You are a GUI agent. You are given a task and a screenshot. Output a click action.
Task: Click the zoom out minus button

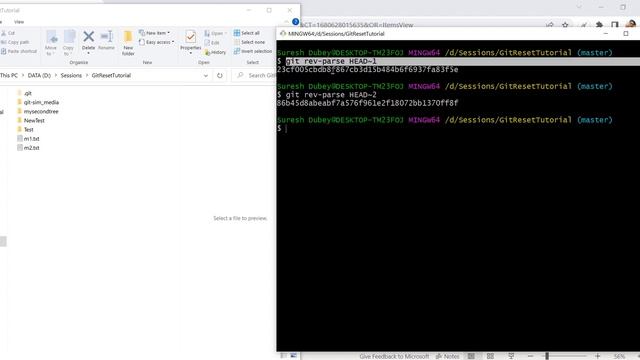(530, 356)
